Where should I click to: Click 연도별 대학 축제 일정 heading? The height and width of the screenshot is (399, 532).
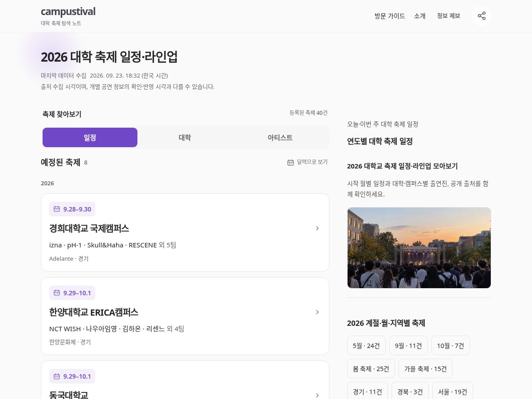(x=380, y=141)
